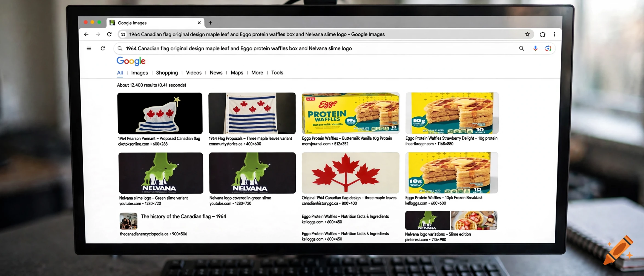Viewport: 644px width, 276px height.
Task: Click canadianhistory.gc.ca source text
Action: point(320,203)
